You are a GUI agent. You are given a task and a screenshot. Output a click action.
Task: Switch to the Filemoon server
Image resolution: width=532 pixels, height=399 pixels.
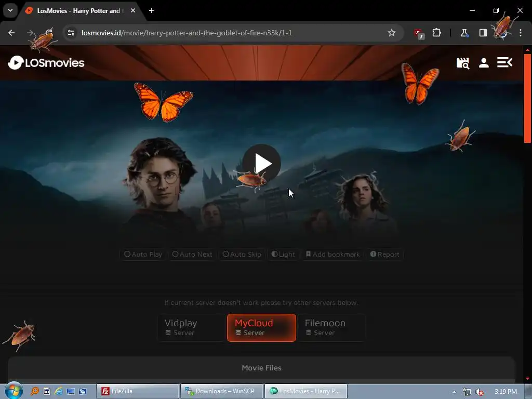click(332, 328)
